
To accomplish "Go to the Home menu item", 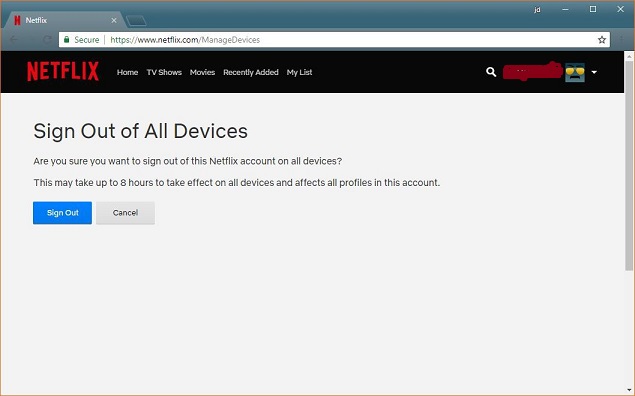I will [x=127, y=72].
